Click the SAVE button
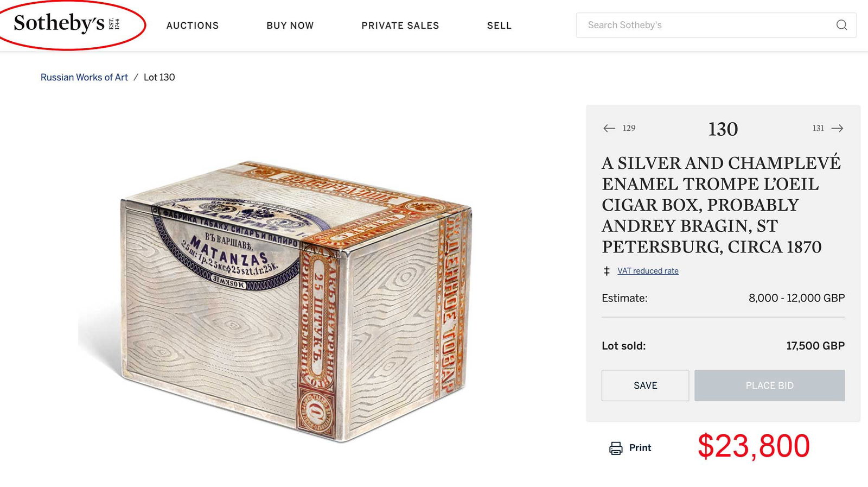 pos(644,385)
